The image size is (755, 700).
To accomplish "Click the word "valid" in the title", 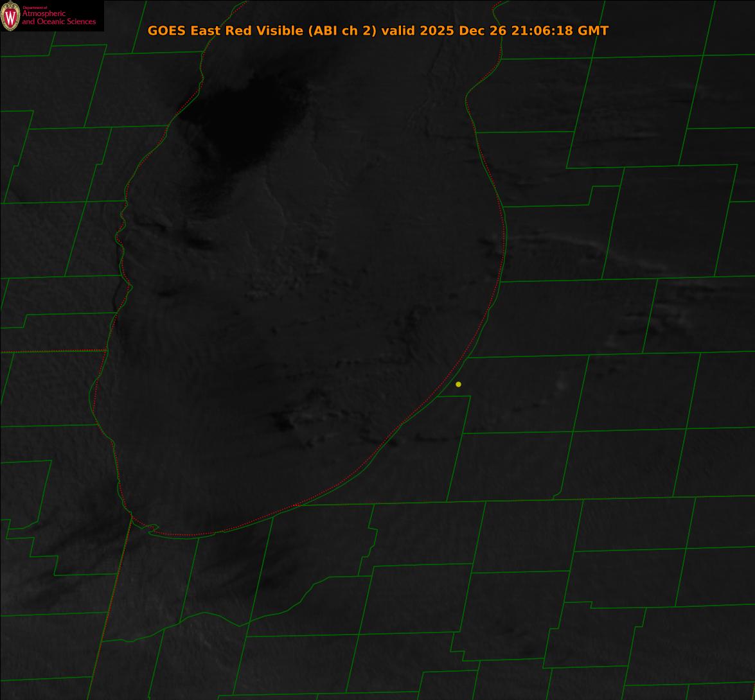I will pyautogui.click(x=398, y=30).
